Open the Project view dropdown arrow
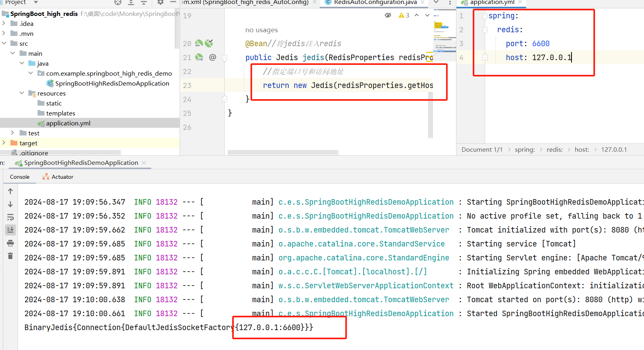This screenshot has height=350, width=644. pos(36,2)
